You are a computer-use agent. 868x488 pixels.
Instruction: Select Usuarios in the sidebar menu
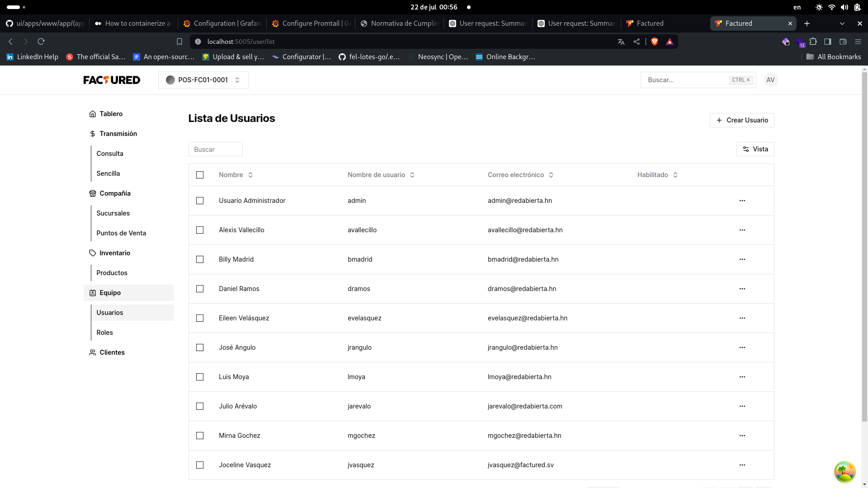tap(110, 312)
